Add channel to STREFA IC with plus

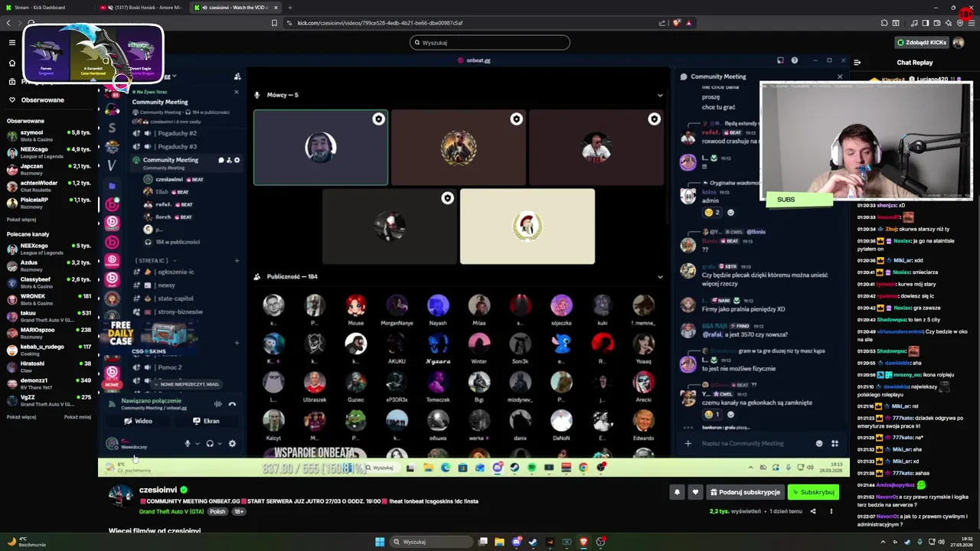237,261
